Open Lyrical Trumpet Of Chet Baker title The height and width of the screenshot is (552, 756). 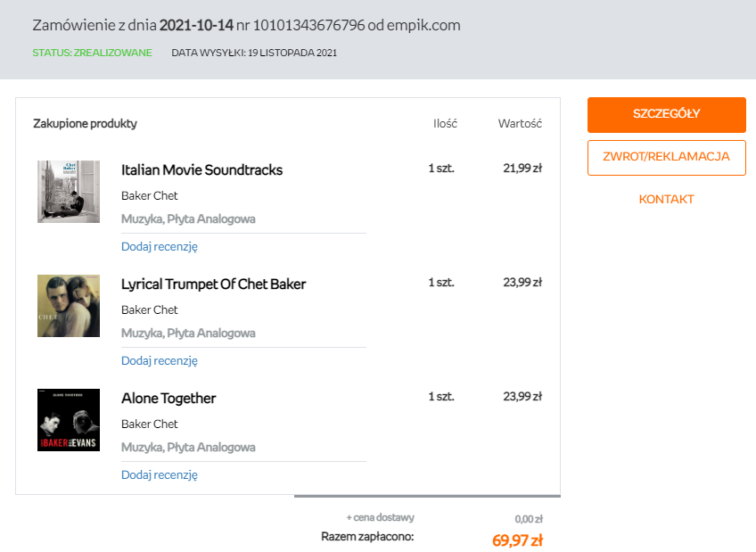coord(213,284)
